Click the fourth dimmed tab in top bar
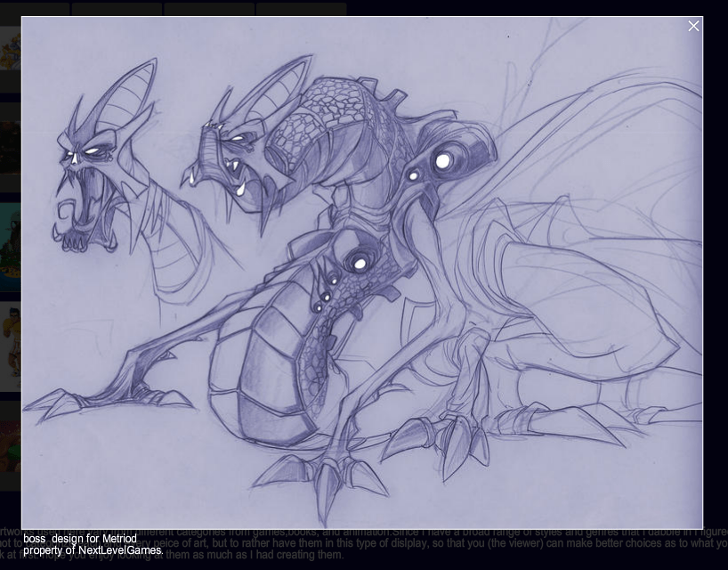The width and height of the screenshot is (728, 570). pos(301,9)
